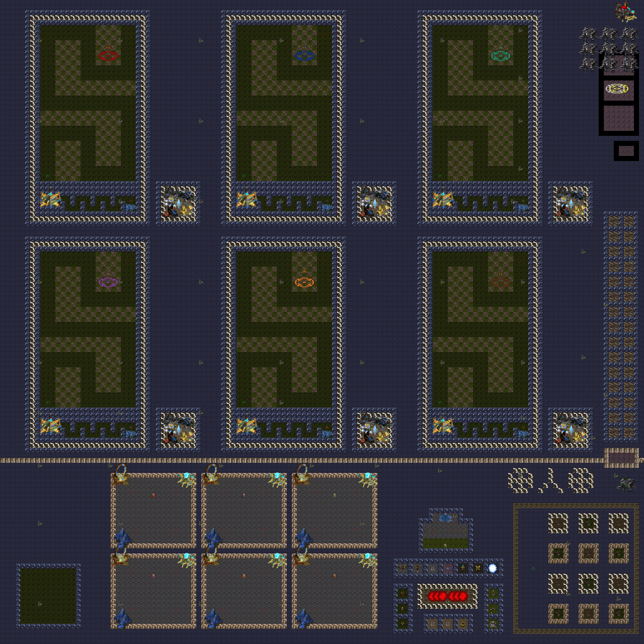
Task: Select the colorful hero unit in the top-right corner
Action: coord(626,11)
